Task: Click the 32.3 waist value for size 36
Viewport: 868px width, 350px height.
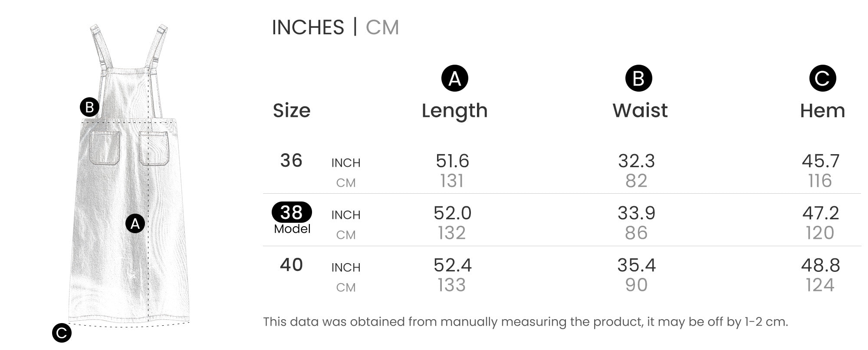Action: (636, 161)
